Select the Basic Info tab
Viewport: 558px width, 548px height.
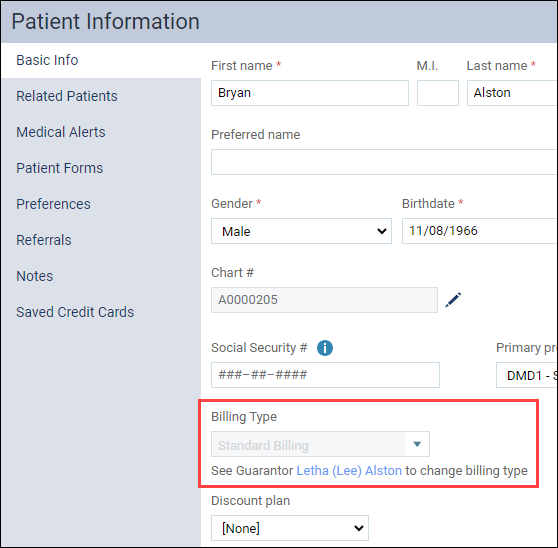point(47,60)
